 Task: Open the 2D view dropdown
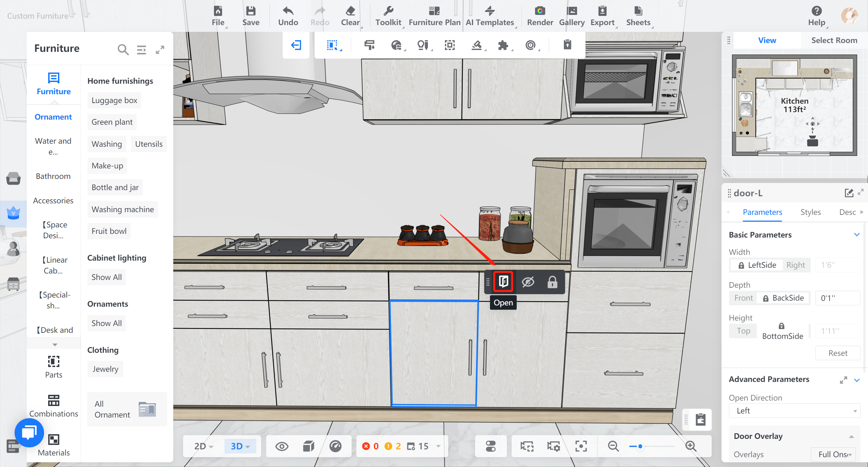203,446
